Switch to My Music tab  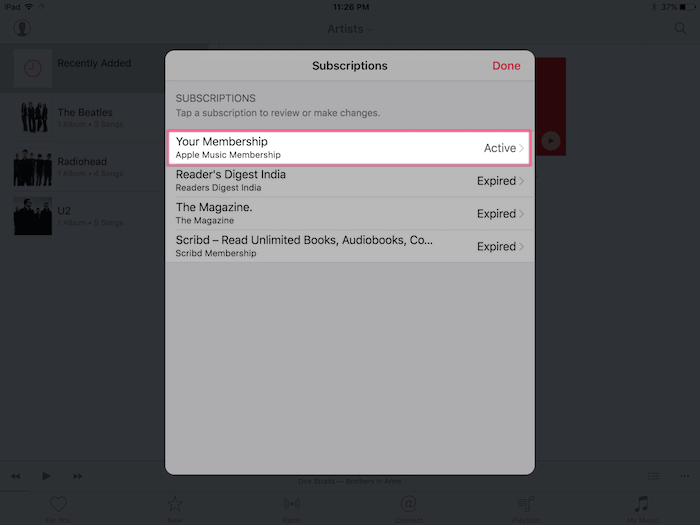(x=642, y=509)
